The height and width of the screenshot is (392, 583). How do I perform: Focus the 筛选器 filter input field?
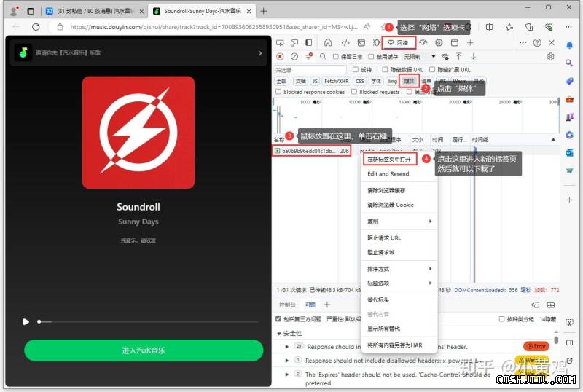(x=310, y=69)
